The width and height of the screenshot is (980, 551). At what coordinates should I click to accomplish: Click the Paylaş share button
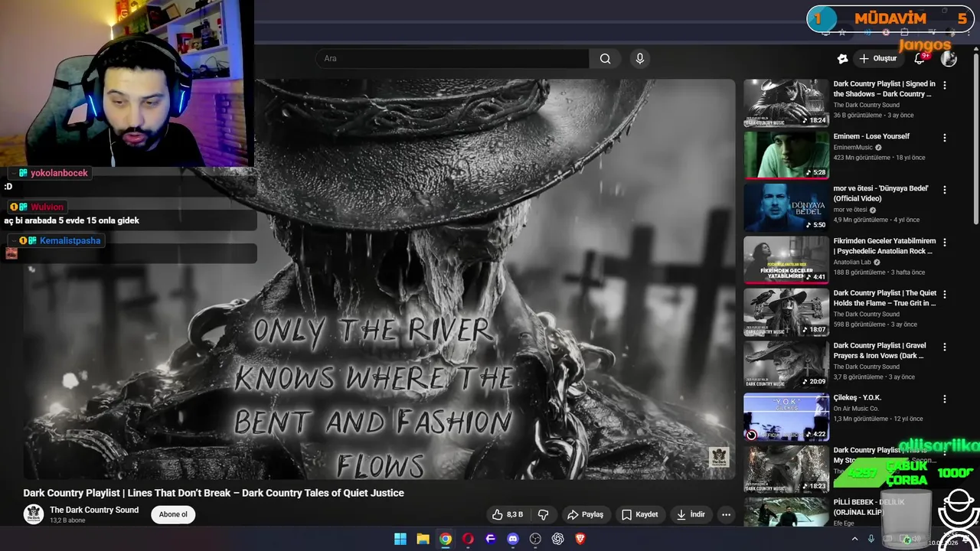[585, 514]
